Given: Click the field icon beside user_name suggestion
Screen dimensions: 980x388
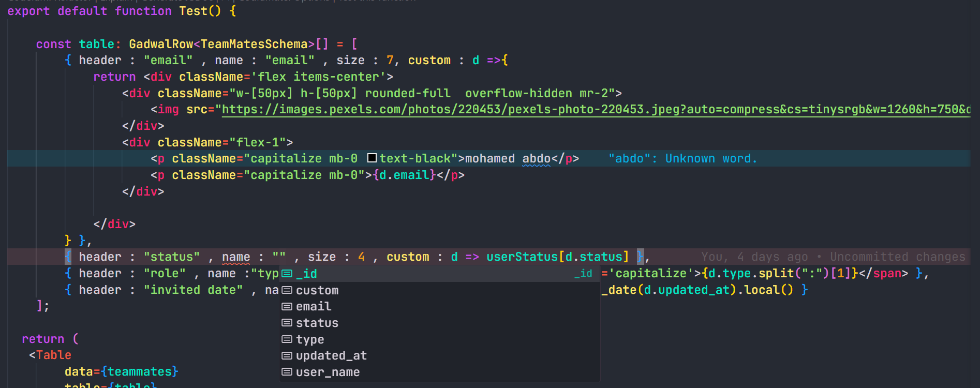Looking at the screenshot, I should (287, 372).
